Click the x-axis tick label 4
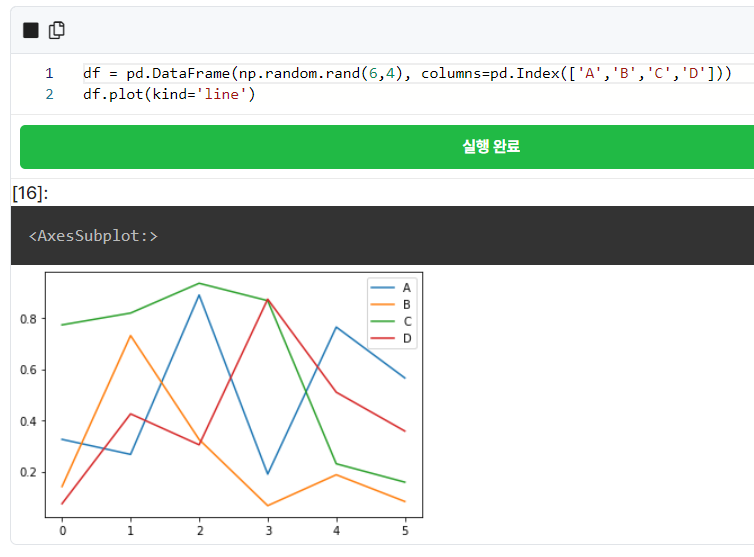754x557 pixels. [337, 531]
